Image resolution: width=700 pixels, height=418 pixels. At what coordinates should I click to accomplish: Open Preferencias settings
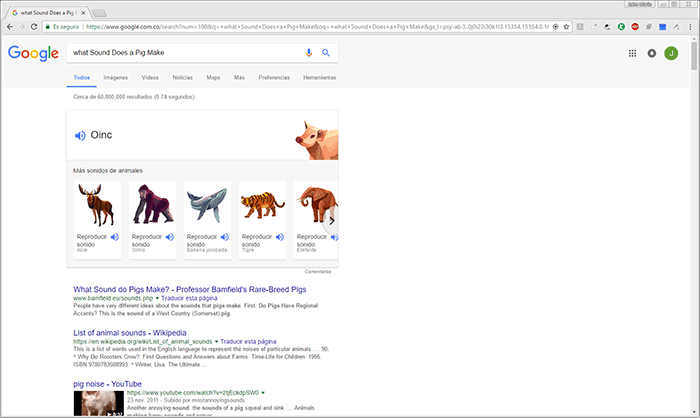click(274, 78)
